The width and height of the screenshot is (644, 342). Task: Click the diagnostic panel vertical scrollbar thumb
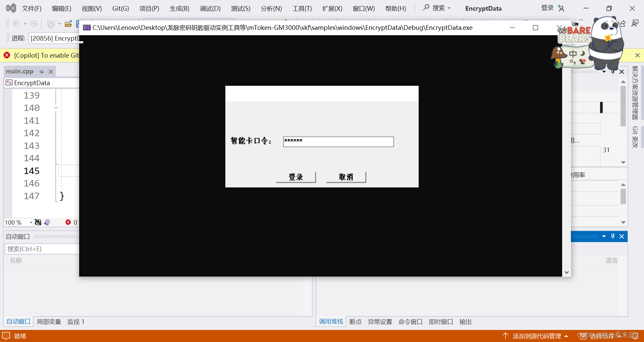(x=623, y=106)
